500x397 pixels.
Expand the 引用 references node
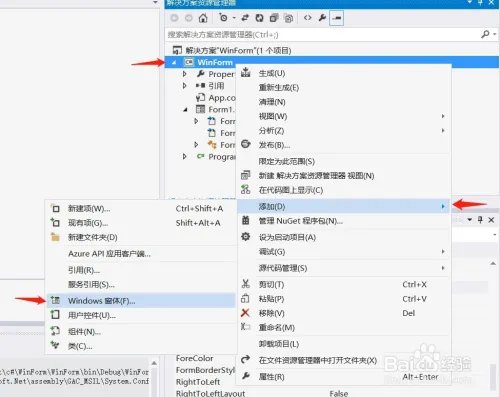click(185, 86)
